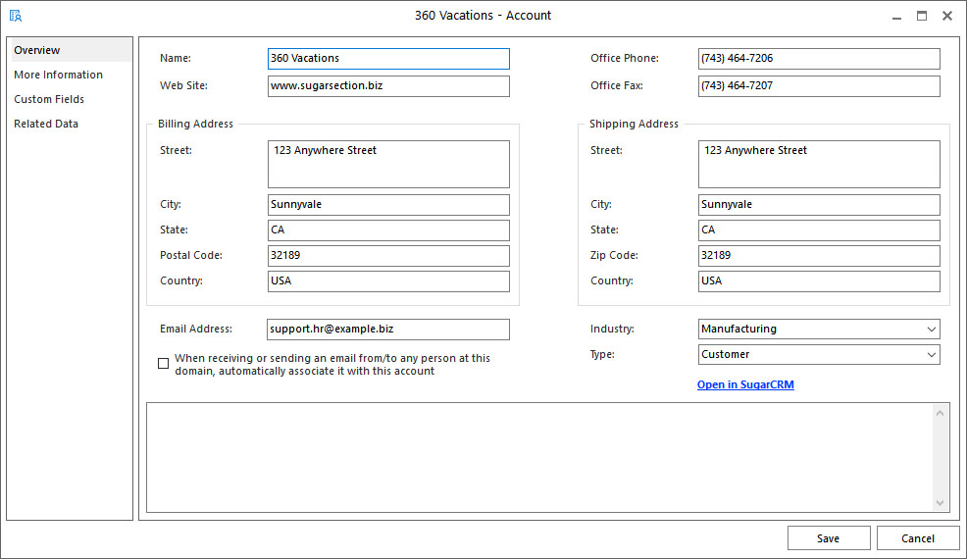
Task: Click the Save button
Action: click(828, 538)
